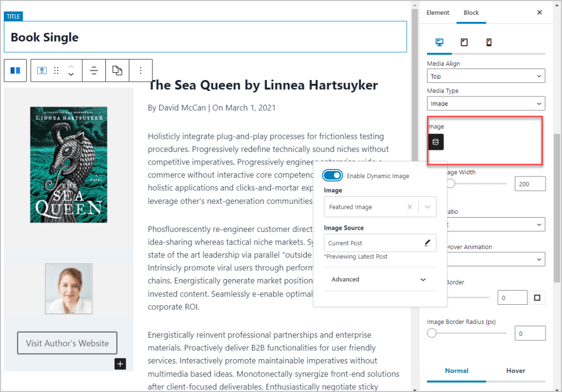Click the copy styles icon in toolbar
The height and width of the screenshot is (392, 562).
pyautogui.click(x=117, y=71)
